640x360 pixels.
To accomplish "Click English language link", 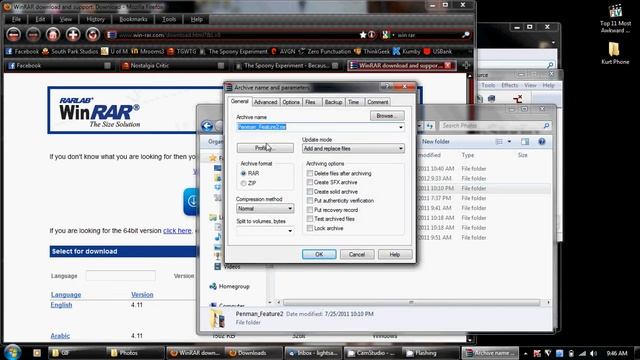I will (61, 305).
